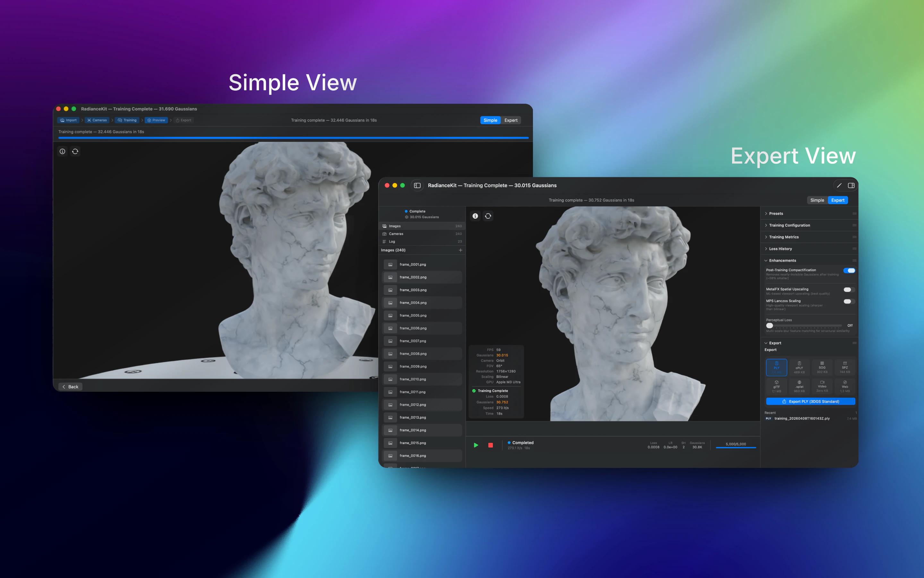Click Images (240) header label
The image size is (924, 578).
pyautogui.click(x=393, y=250)
